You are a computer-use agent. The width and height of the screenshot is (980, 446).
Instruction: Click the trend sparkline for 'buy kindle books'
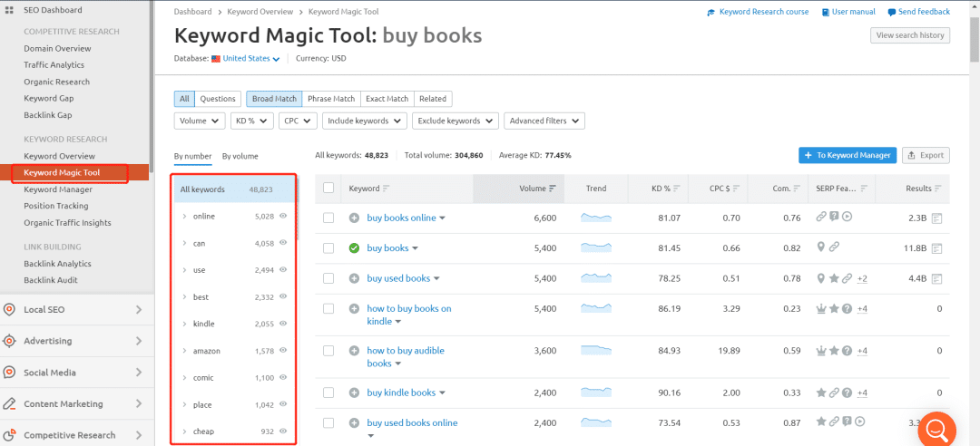tap(596, 393)
